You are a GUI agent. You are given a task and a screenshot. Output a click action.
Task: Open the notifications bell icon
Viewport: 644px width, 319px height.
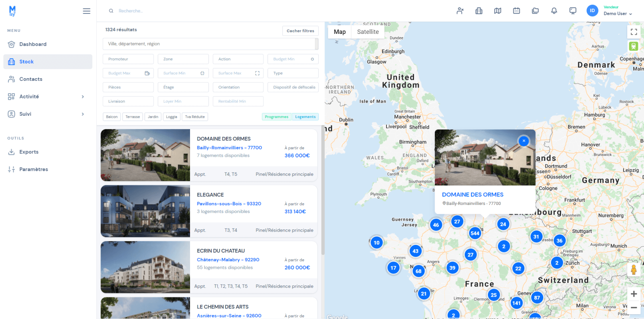[554, 11]
